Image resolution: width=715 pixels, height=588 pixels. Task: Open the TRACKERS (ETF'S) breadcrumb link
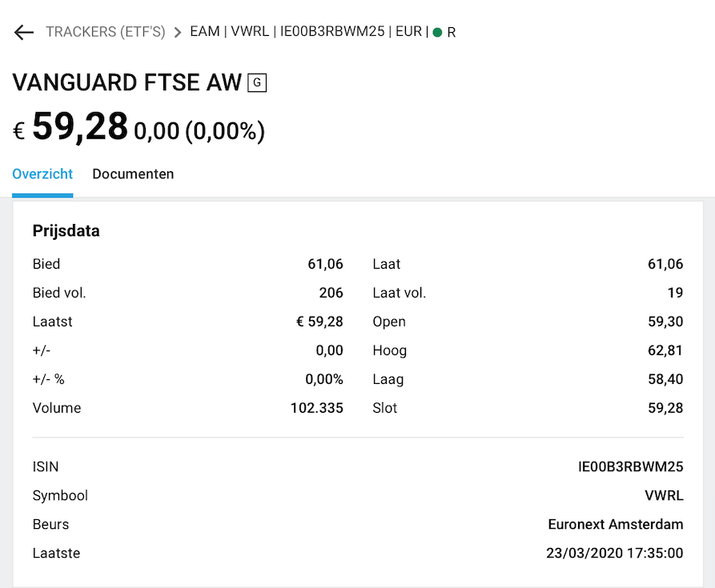[x=105, y=33]
